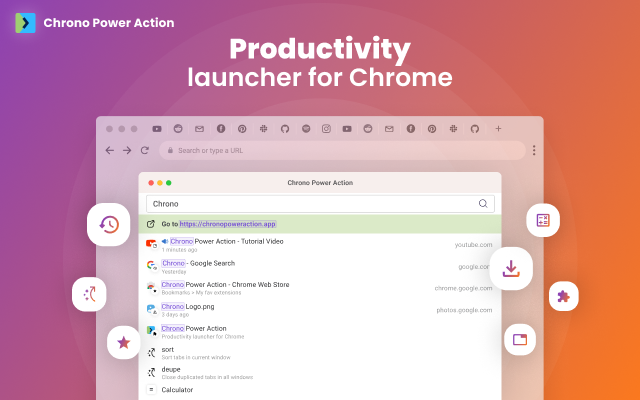Select Go to chronopoweraction.app result
The height and width of the screenshot is (400, 640).
(x=320, y=224)
